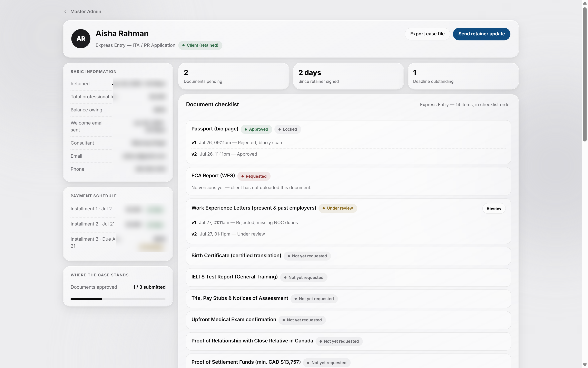Screen dimensions: 588x368
Task: Open IELTS Test Report (General Training) item
Action: point(348,277)
